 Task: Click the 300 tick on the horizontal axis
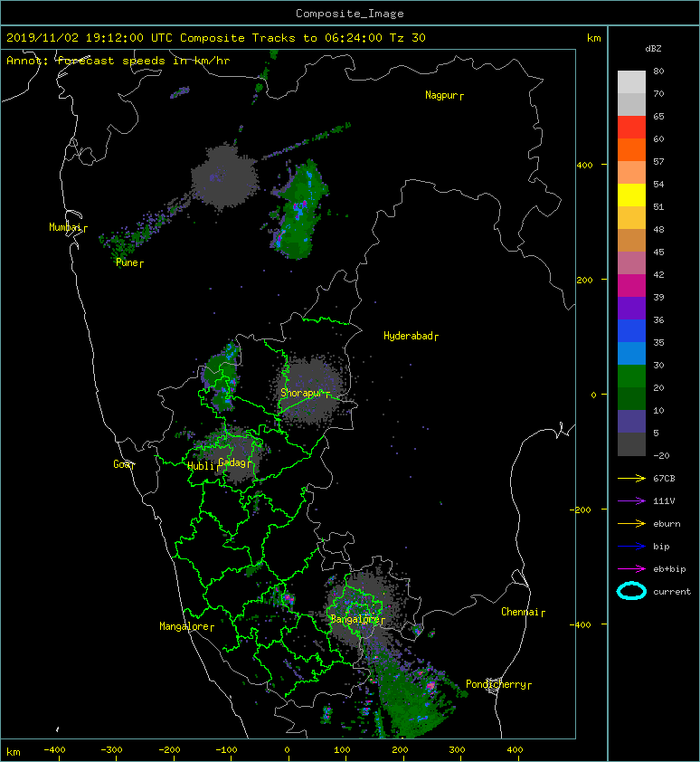(x=457, y=750)
